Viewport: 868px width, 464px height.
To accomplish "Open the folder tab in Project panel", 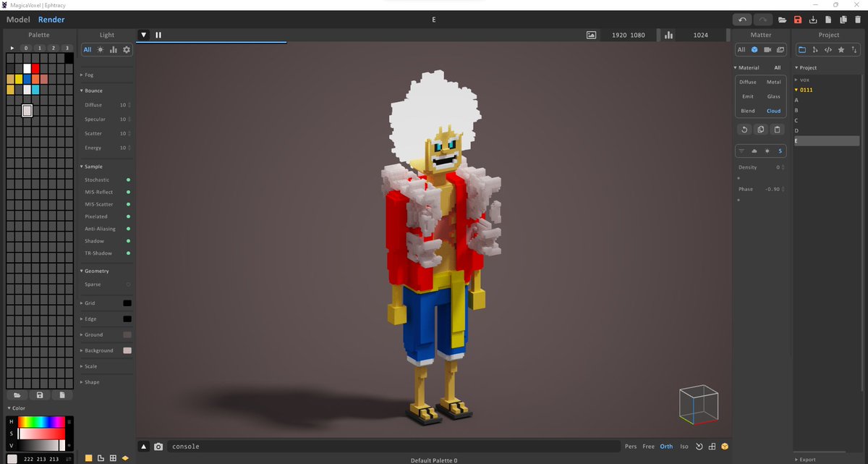I will pos(802,50).
